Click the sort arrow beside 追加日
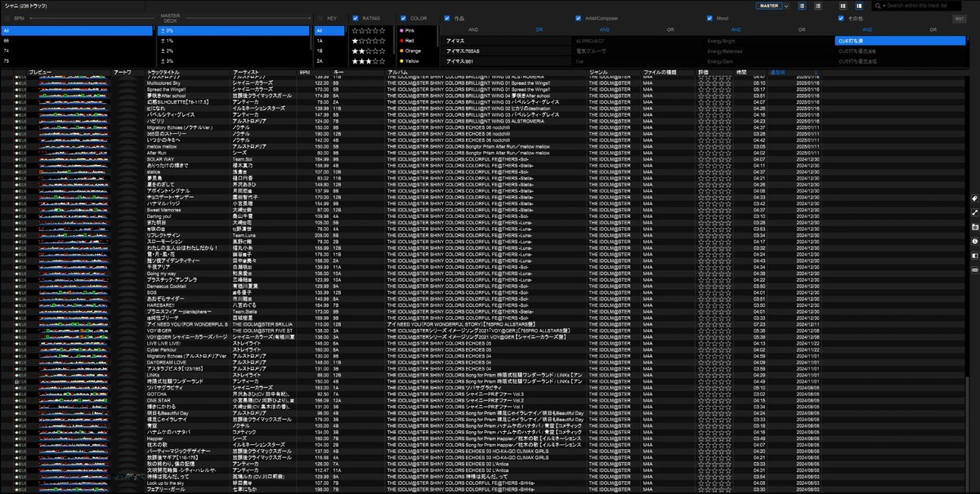Viewport: 980px width, 494px height. point(817,73)
